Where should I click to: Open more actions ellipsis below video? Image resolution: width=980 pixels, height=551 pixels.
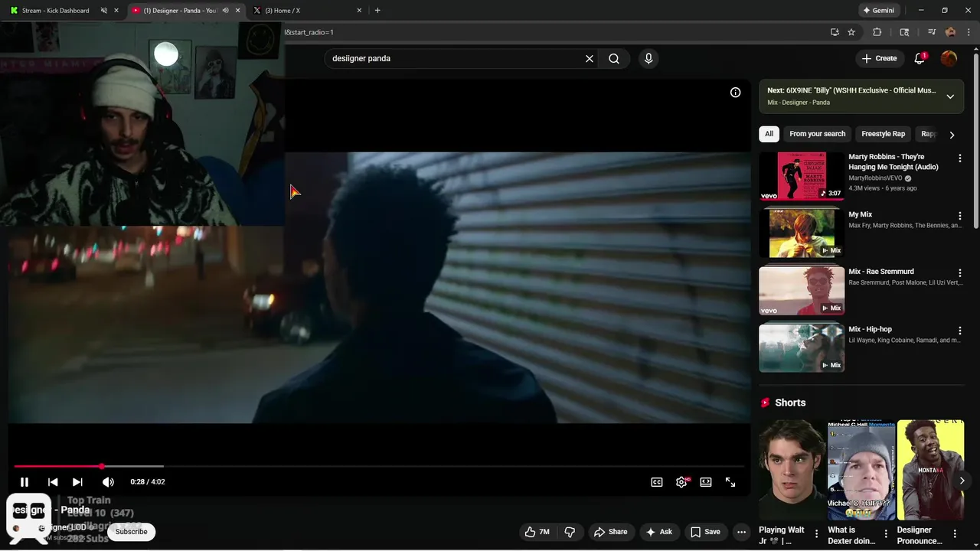[741, 532]
